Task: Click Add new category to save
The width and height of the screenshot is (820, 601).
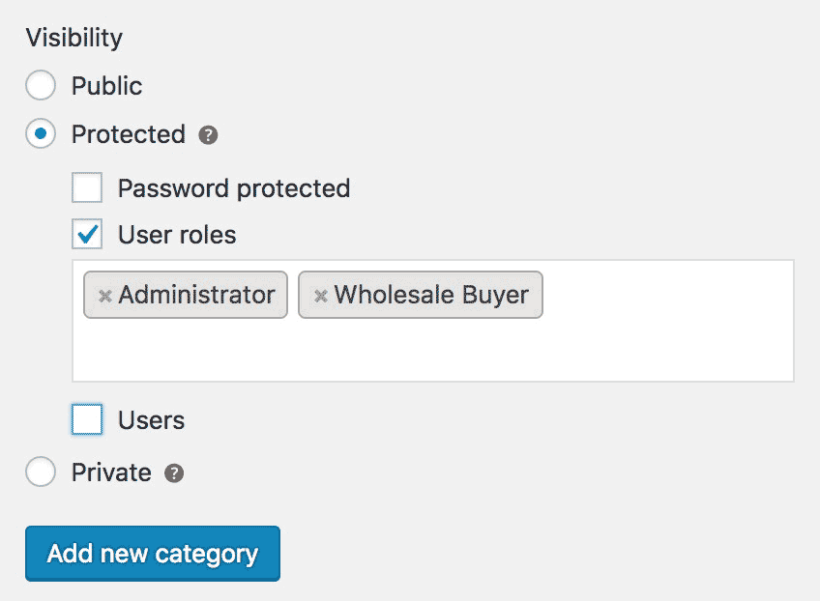Action: tap(152, 553)
